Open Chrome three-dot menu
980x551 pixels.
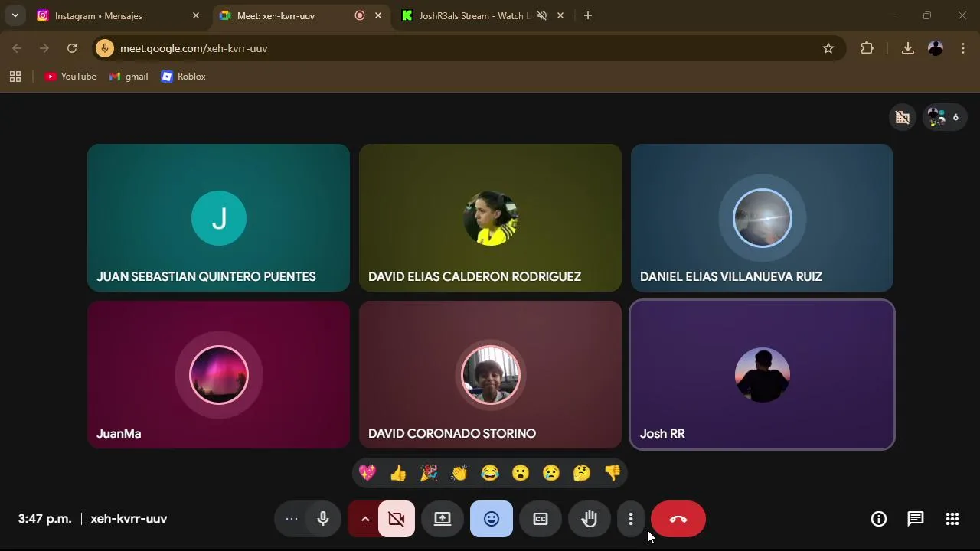coord(963,48)
